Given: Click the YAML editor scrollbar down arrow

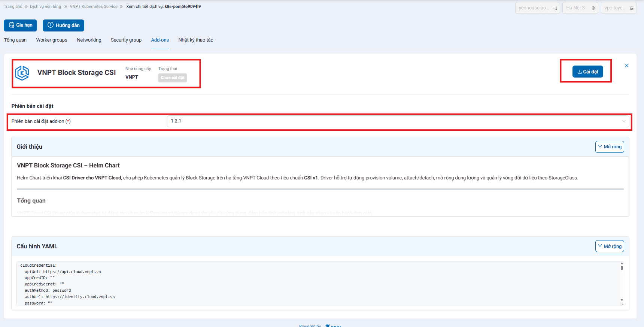Looking at the screenshot, I should point(622,300).
